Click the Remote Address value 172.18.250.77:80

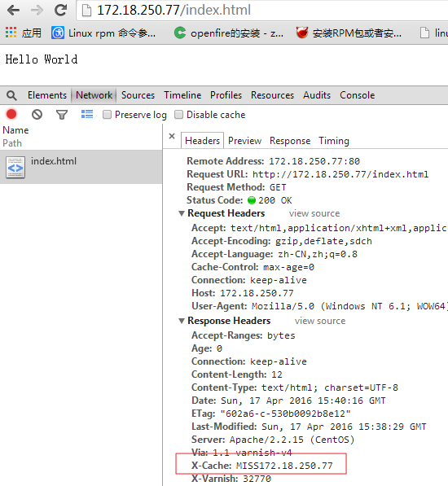pyautogui.click(x=314, y=161)
